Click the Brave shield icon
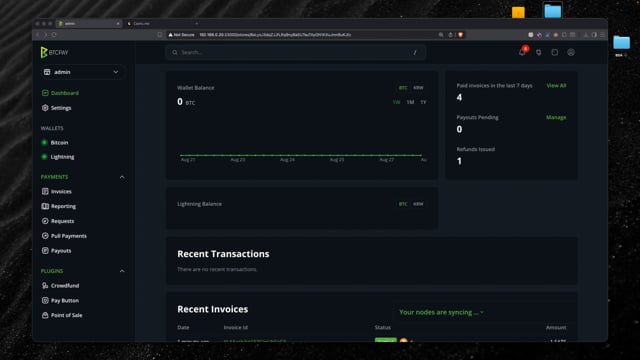Viewport: 640px width, 360px height. pyautogui.click(x=460, y=35)
